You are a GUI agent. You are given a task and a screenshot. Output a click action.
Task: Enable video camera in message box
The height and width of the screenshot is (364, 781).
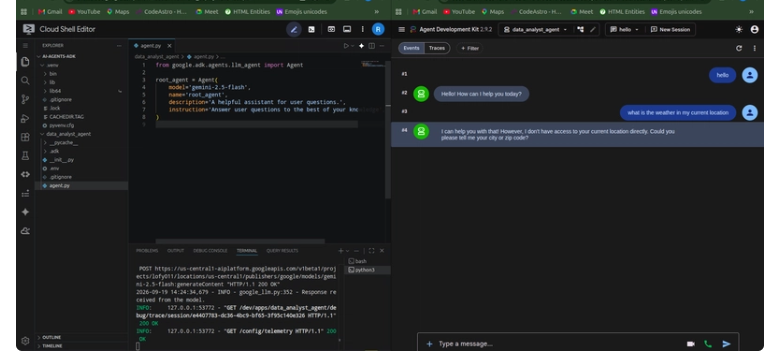[x=690, y=344]
